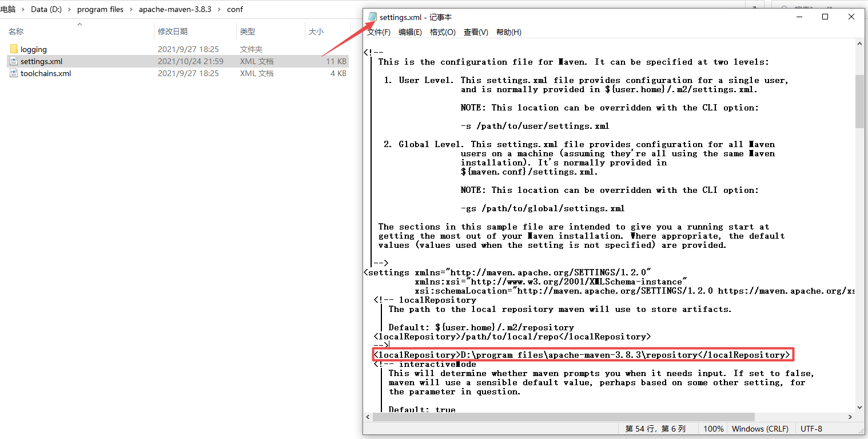Open the 查看(V) menu in Notepad
The height and width of the screenshot is (439, 868).
point(476,32)
